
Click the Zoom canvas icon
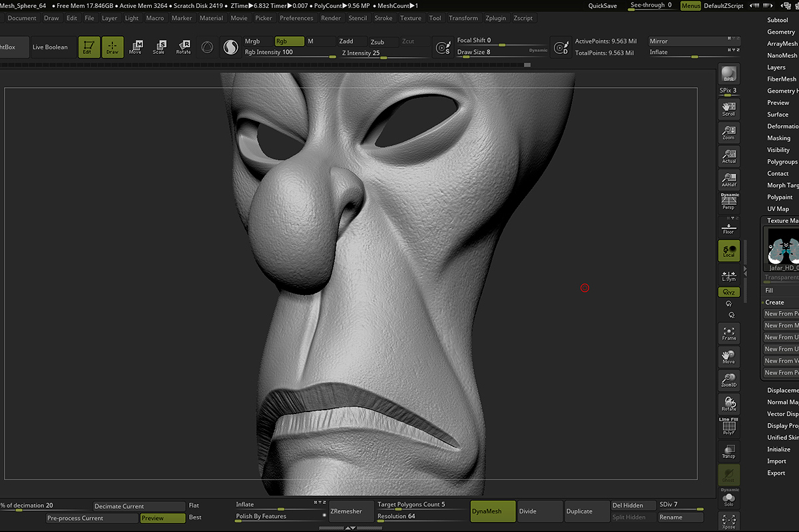pyautogui.click(x=728, y=132)
